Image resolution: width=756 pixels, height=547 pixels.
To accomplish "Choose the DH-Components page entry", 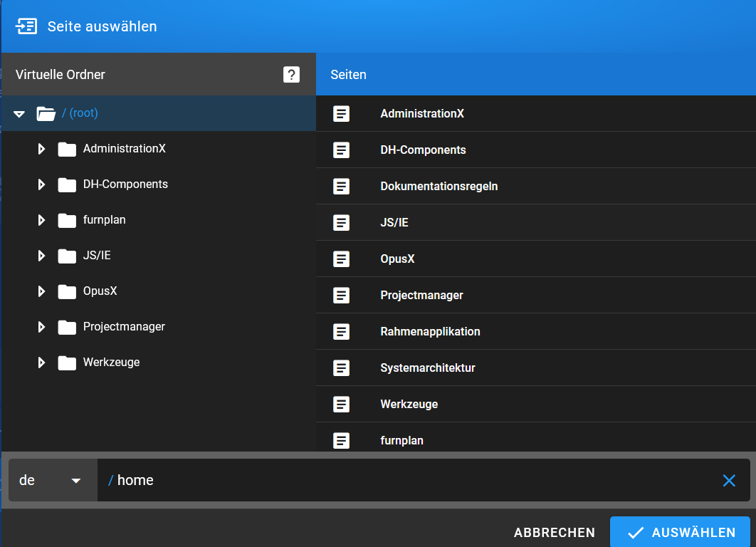I will coord(423,150).
